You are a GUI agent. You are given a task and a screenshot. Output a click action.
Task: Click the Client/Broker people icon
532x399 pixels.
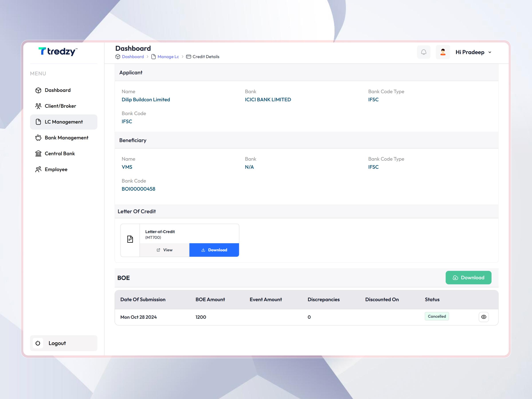[x=39, y=106]
